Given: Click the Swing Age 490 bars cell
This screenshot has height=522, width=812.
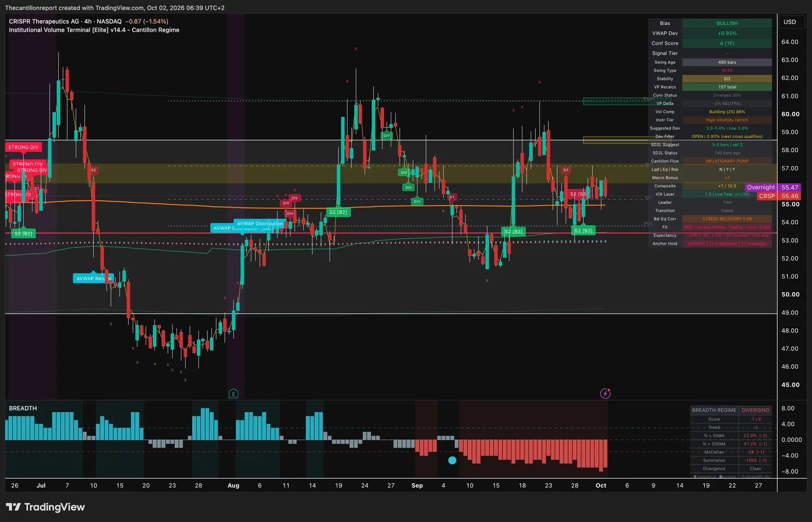Looking at the screenshot, I should 727,62.
